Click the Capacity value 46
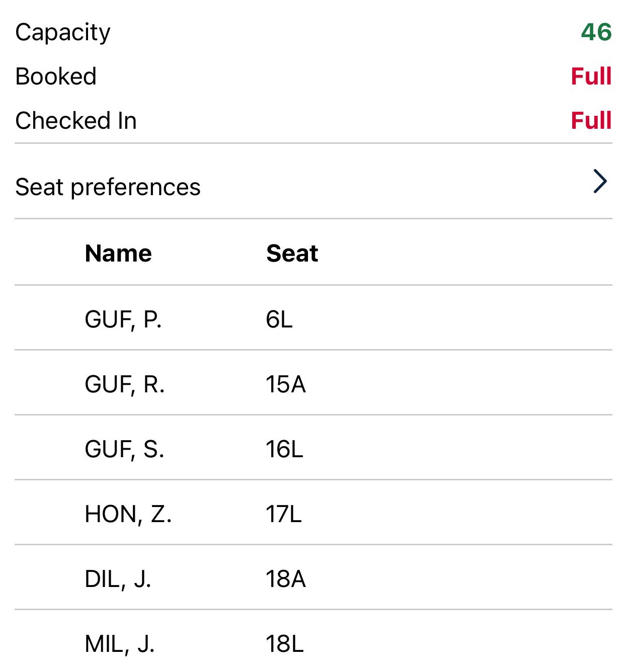624x672 pixels. [596, 32]
